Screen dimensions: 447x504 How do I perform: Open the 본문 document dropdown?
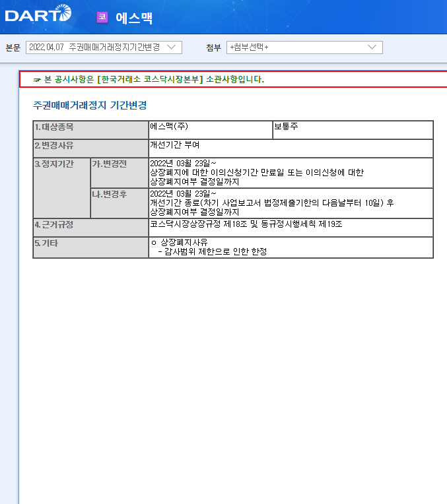104,47
